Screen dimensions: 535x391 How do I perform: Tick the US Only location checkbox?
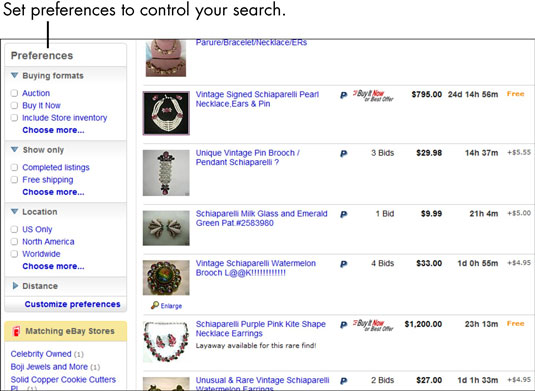[14, 229]
